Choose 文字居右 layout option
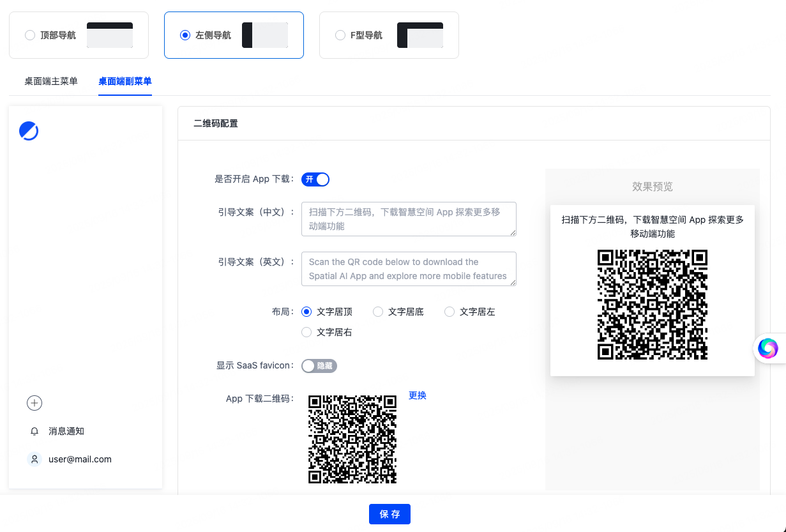 click(306, 332)
